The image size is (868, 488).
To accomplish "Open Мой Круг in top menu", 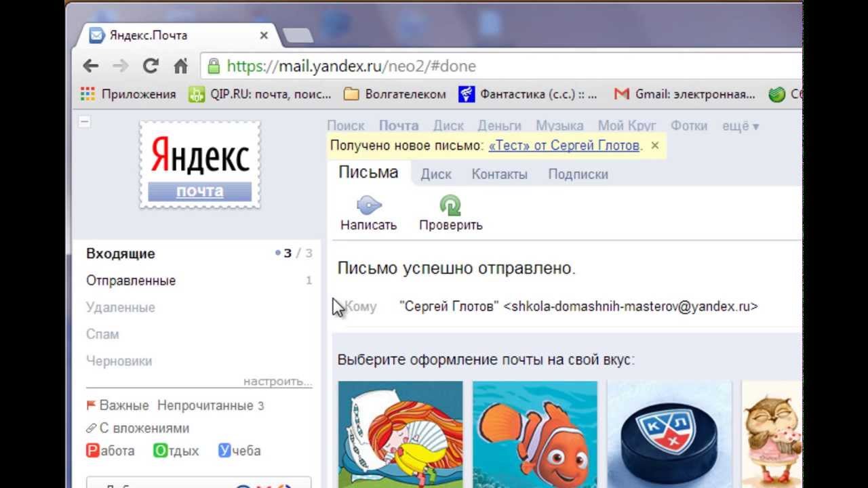I will 627,125.
